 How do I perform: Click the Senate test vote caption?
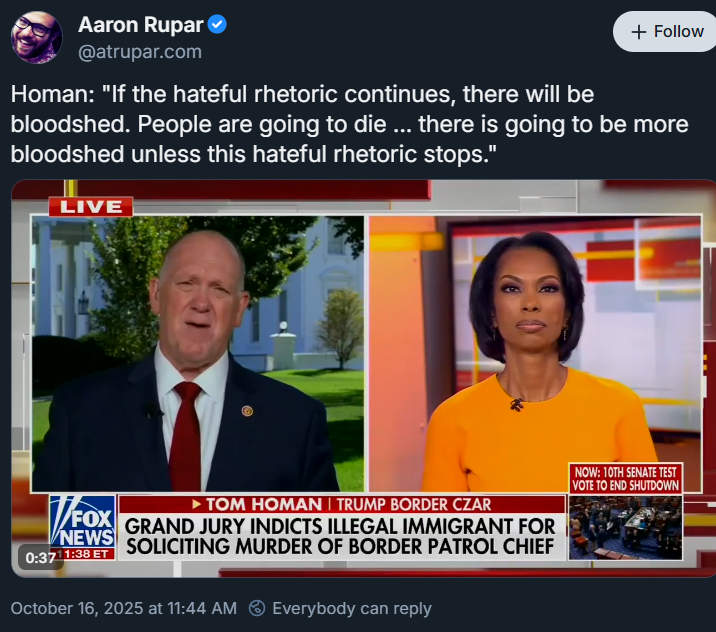tap(626, 478)
